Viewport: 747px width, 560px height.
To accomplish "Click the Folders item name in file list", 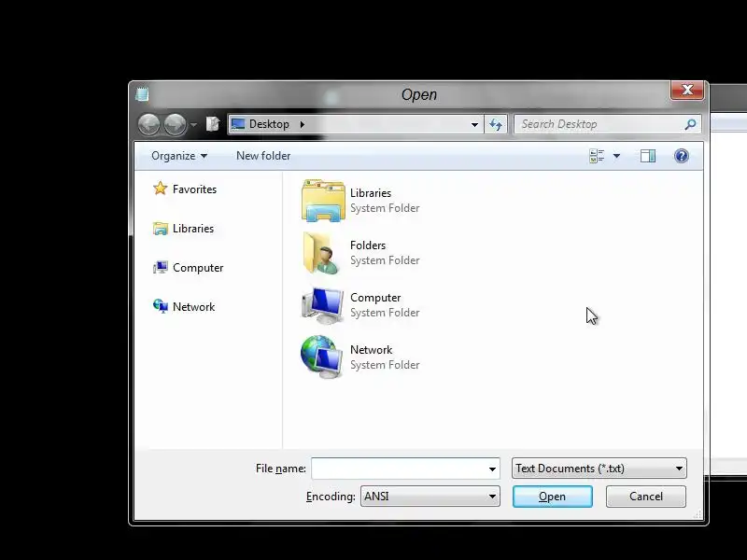I will tap(368, 245).
